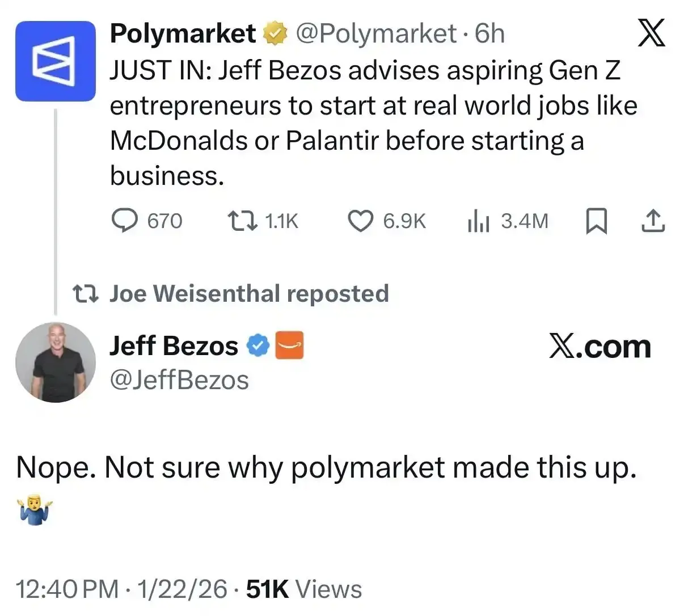The height and width of the screenshot is (616, 684).
Task: Open Jeff Bezos's profile photo thumbnail
Action: (x=55, y=362)
